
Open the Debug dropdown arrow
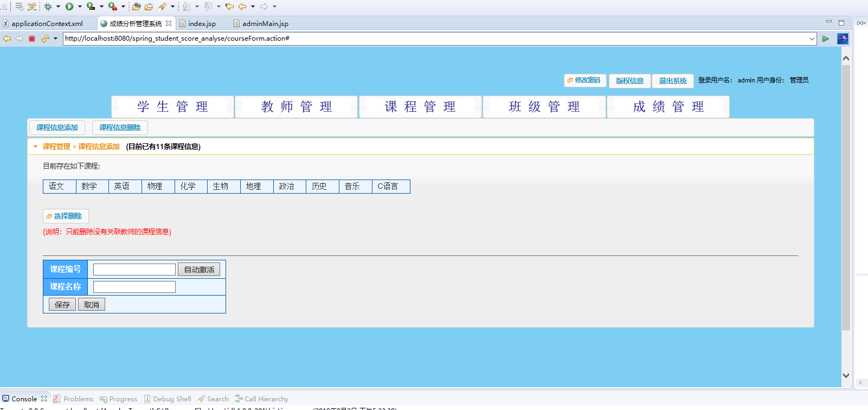(x=58, y=7)
